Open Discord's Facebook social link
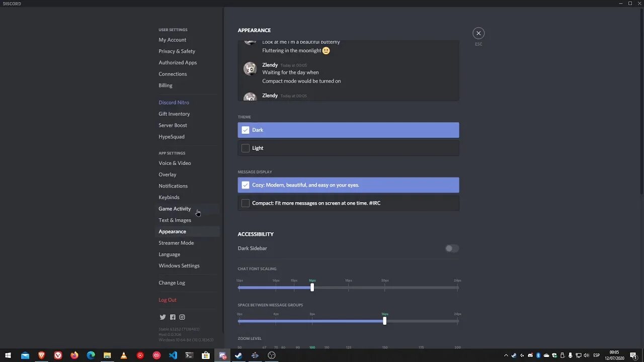 pos(173,317)
